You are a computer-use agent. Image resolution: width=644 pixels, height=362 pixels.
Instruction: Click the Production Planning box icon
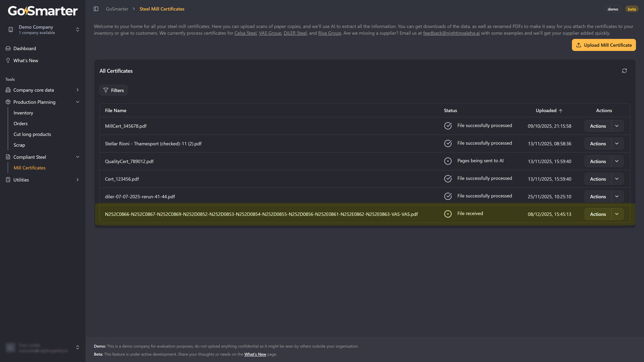(x=8, y=102)
